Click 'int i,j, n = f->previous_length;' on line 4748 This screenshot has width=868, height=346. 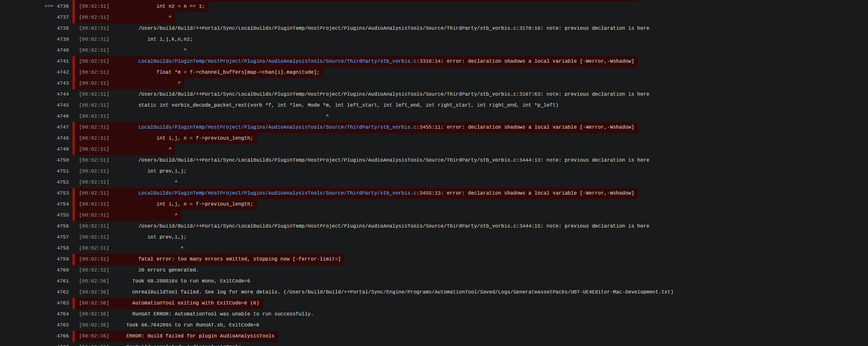[x=204, y=138]
